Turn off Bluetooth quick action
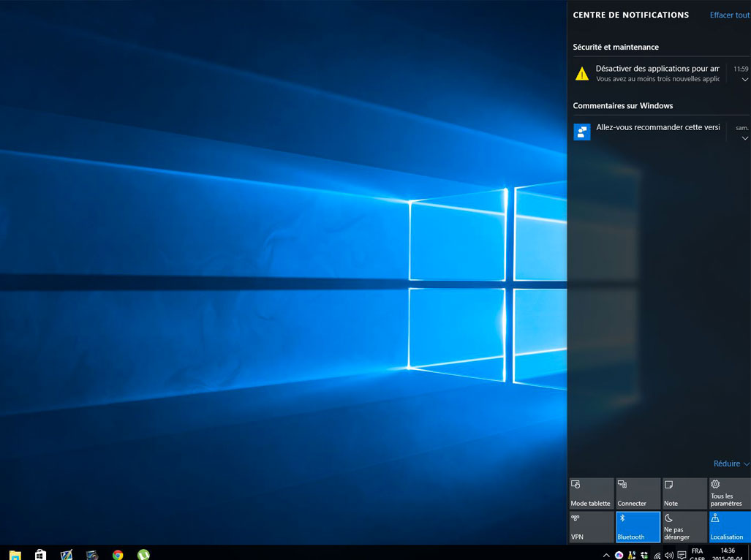Image resolution: width=751 pixels, height=560 pixels. pos(638,527)
